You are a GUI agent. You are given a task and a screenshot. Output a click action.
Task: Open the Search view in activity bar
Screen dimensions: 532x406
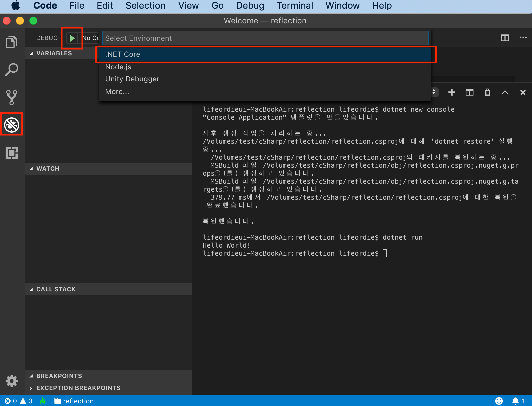pos(12,70)
